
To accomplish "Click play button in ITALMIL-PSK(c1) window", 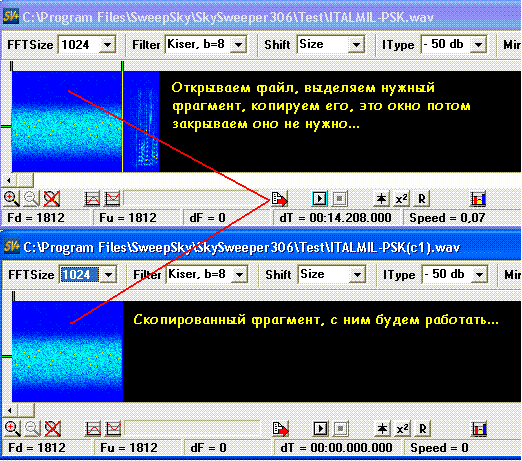I will pos(321,429).
